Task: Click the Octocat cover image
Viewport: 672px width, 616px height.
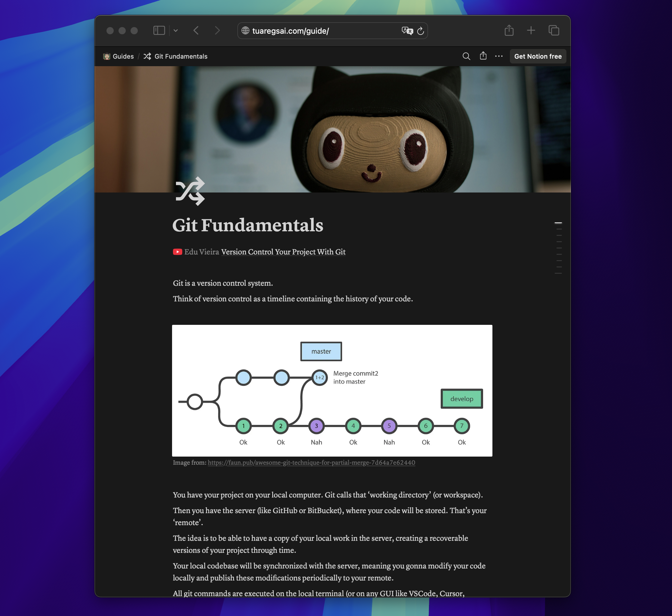Action: (333, 129)
